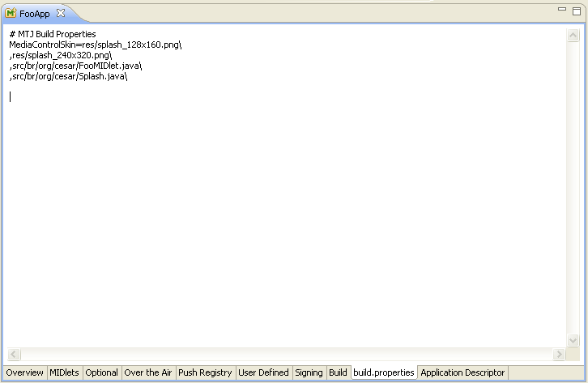Select the Build tab
Screen dimensions: 588x383
(x=338, y=372)
